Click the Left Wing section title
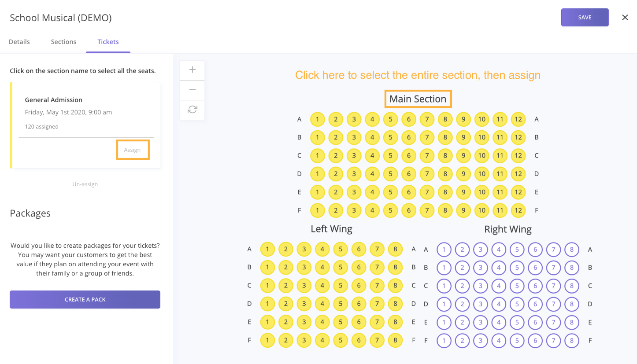This screenshot has height=364, width=637. (331, 229)
